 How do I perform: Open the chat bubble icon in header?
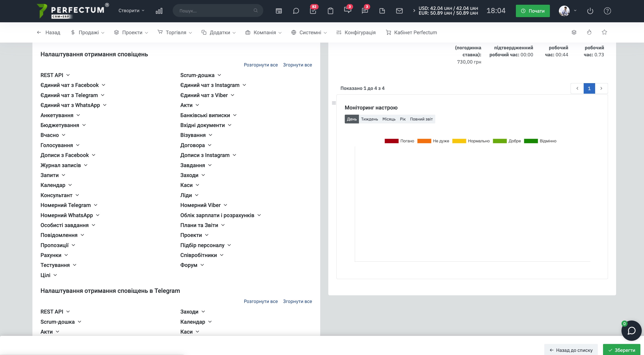click(x=296, y=11)
